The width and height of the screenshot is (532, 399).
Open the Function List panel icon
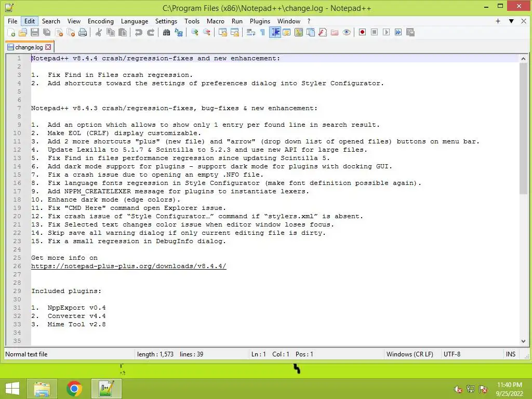pyautogui.click(x=323, y=32)
